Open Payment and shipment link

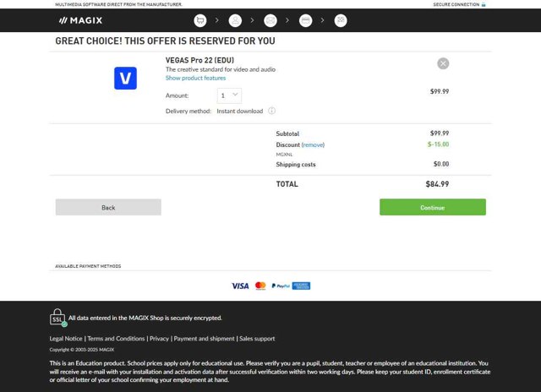click(204, 339)
